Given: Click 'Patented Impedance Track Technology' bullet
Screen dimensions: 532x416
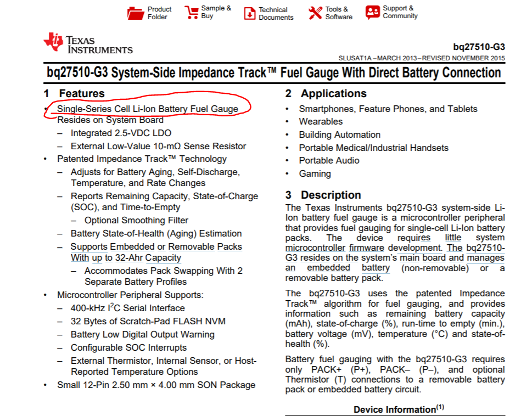Looking at the screenshot, I should [x=142, y=159].
